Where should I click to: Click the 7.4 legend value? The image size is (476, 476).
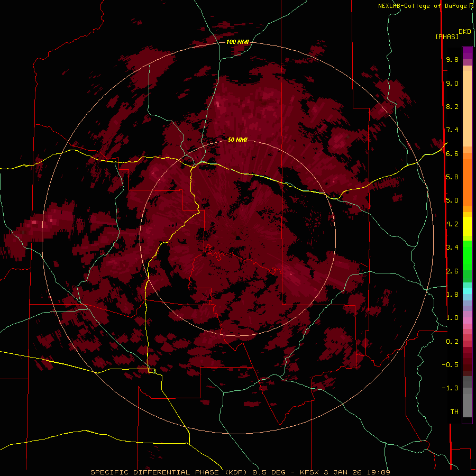tap(452, 130)
